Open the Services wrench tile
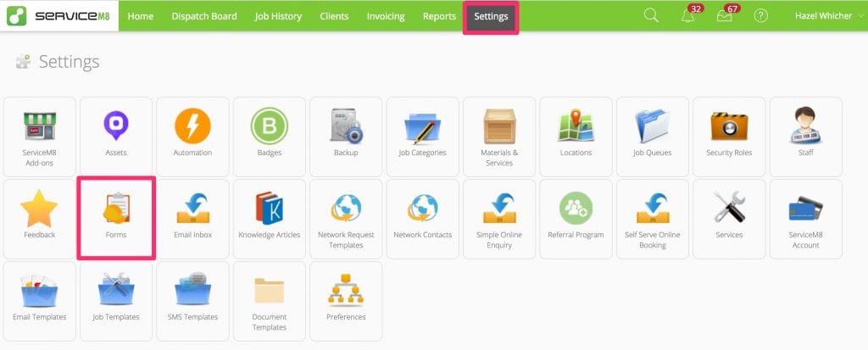Viewport: 868px width, 350px height. pos(729,219)
